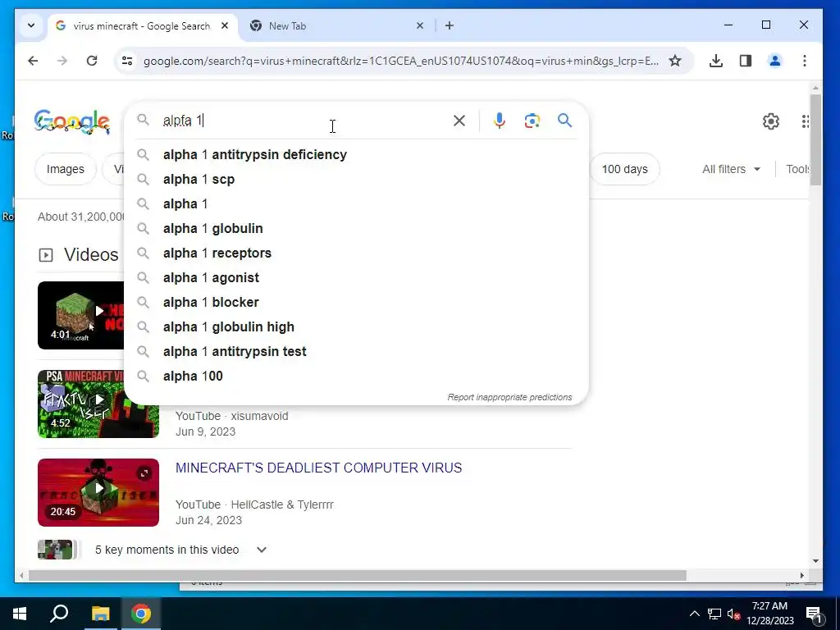Click the browser back arrow
840x630 pixels.
pyautogui.click(x=33, y=61)
